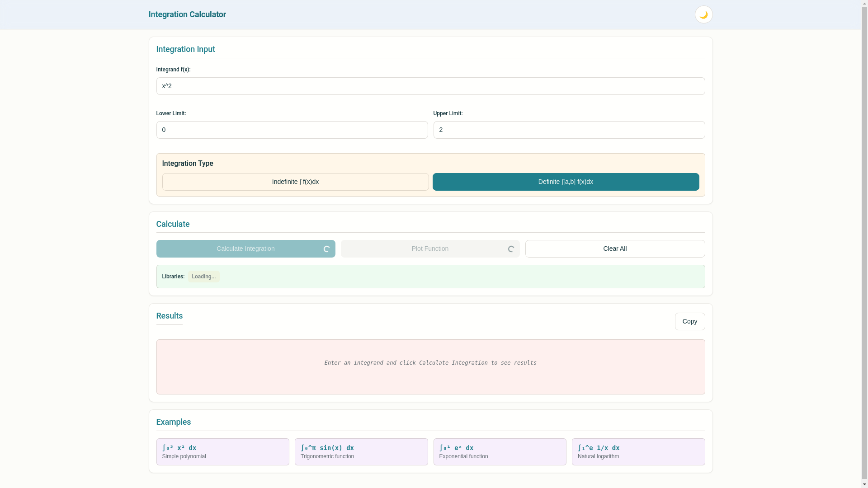Viewport: 868px width, 488px height.
Task: Click the Libraries: label
Action: pos(173,277)
